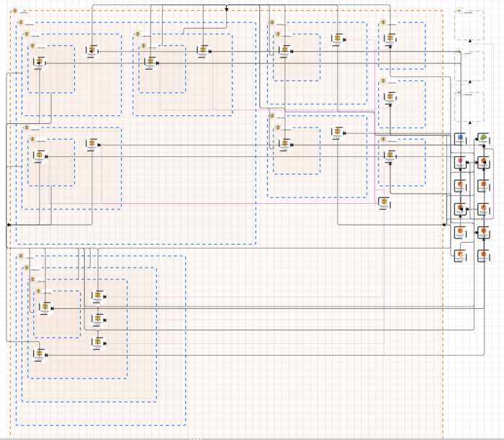Click the red node below the blue node
This screenshot has width=504, height=440.
point(460,162)
